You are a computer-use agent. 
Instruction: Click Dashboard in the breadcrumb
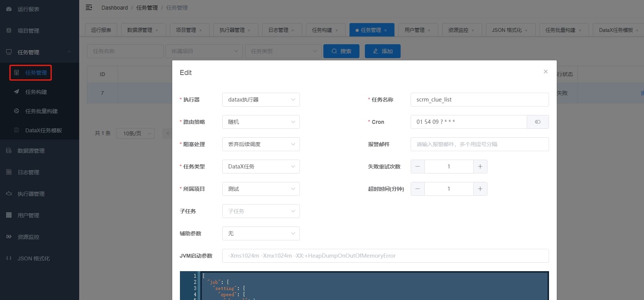[x=115, y=8]
